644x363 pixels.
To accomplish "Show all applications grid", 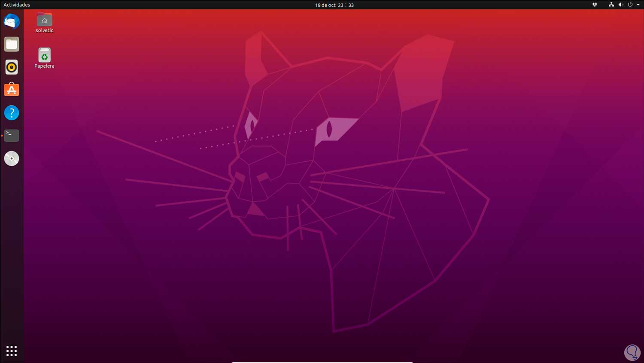I will 12,351.
